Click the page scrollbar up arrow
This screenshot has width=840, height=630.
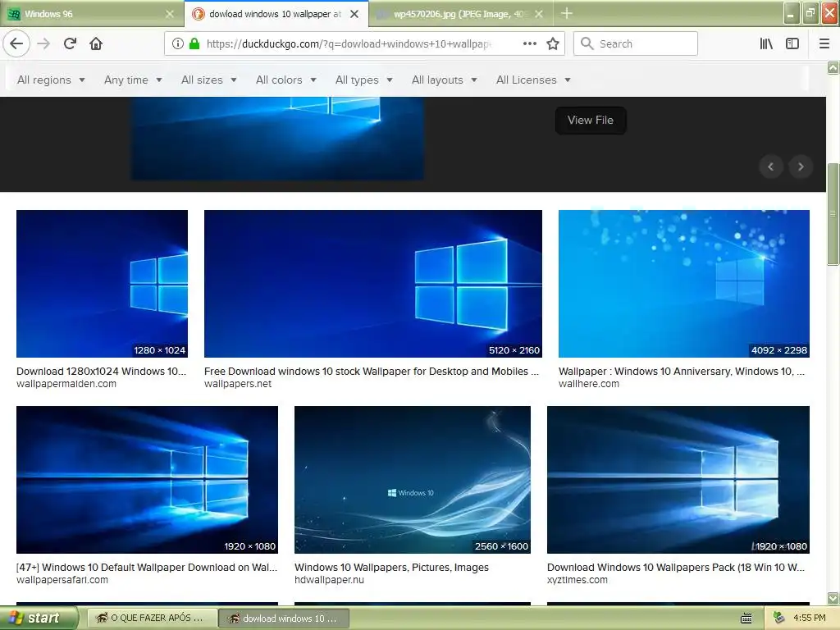[833, 67]
